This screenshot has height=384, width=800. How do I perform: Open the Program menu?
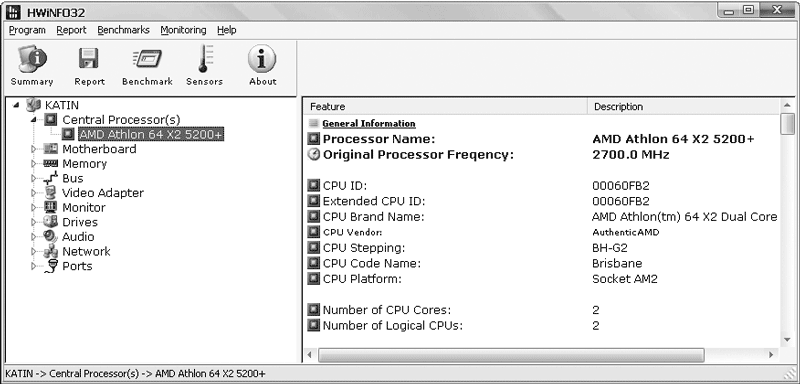27,30
